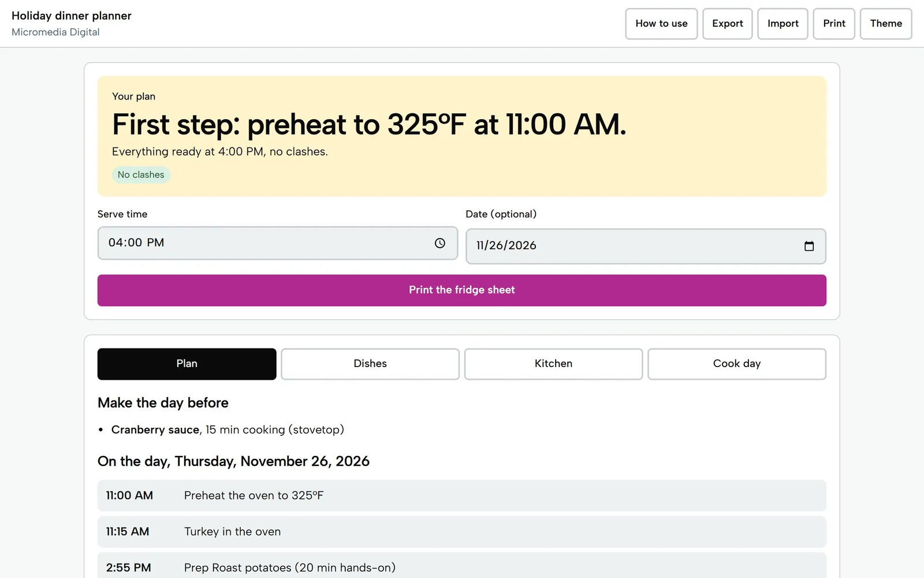924x578 pixels.
Task: Open the calendar picker in Date field
Action: pos(809,246)
